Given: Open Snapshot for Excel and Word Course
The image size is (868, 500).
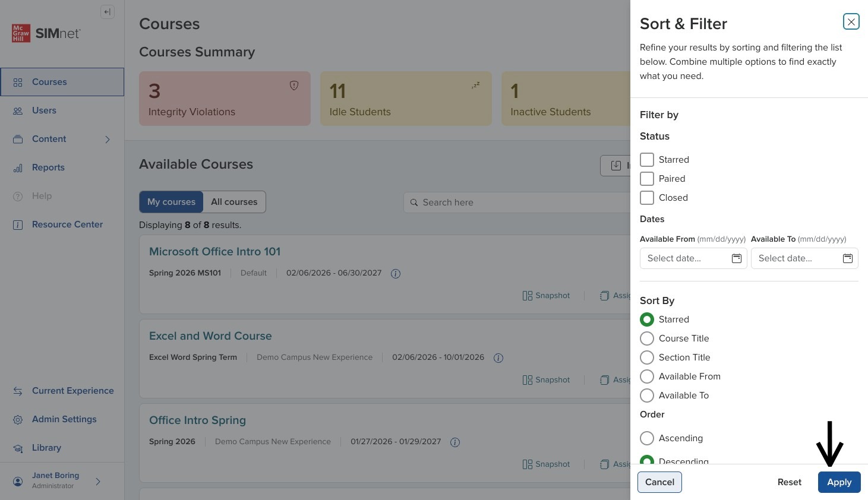Looking at the screenshot, I should point(546,380).
